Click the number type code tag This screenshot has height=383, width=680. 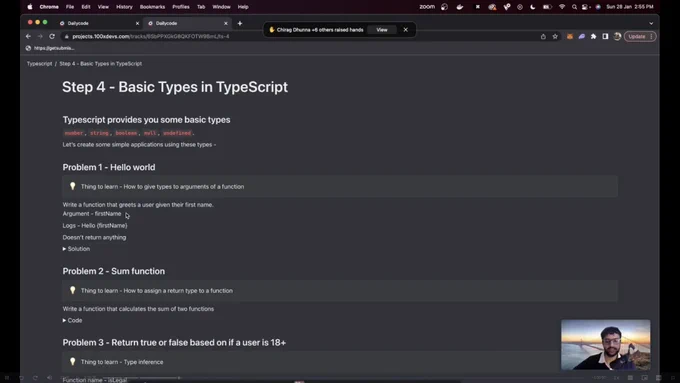[74, 133]
